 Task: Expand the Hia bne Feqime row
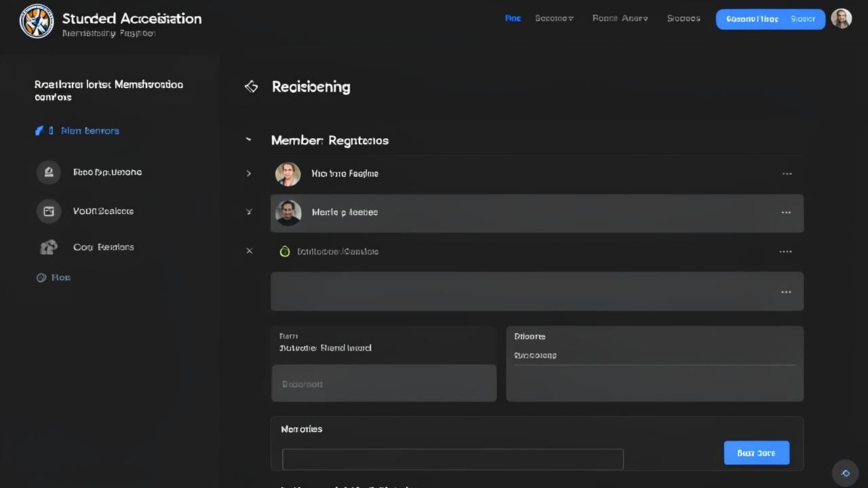(249, 174)
